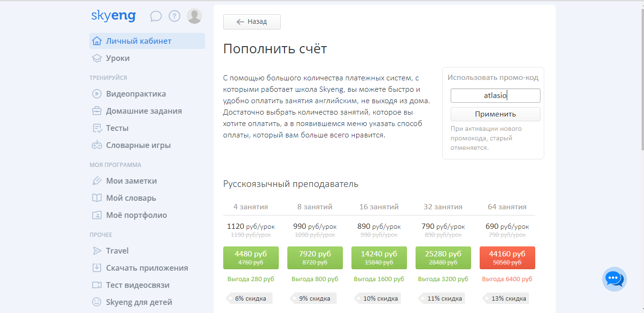Select Тесты in the sidebar
The width and height of the screenshot is (644, 313).
pyautogui.click(x=117, y=128)
